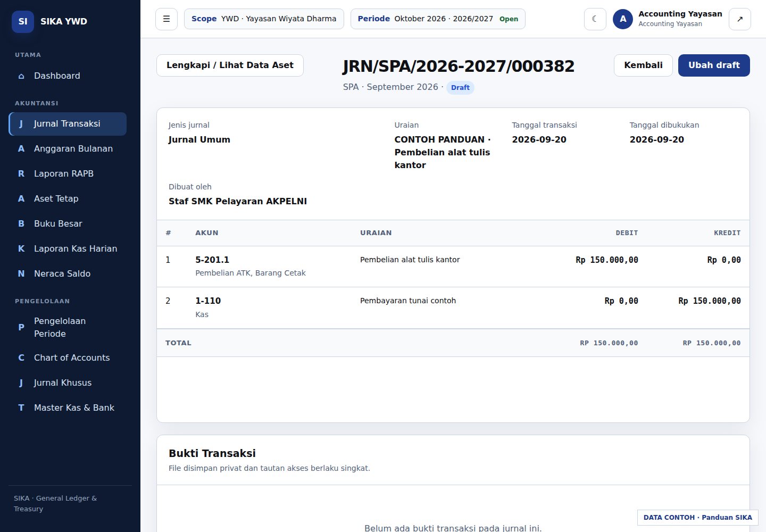
Task: Click Staf SMK Pelayaran AKPELNI creator
Action: (238, 202)
